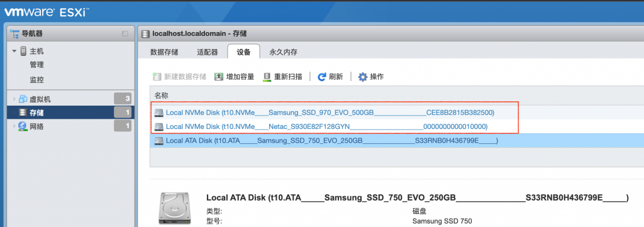This screenshot has height=227, width=644.
Task: Expand the 存储 tree node arrow
Action: tap(14, 113)
